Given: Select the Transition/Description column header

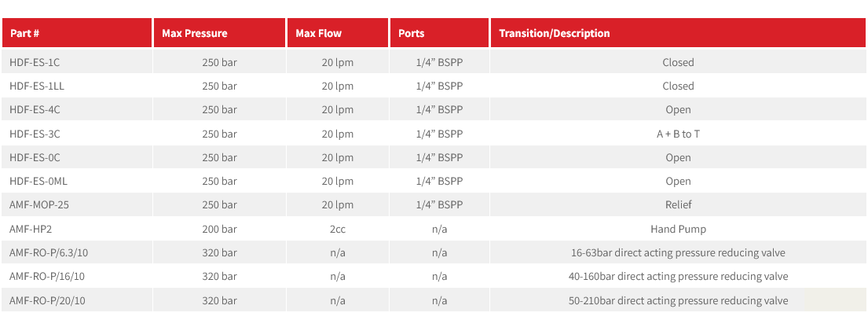Looking at the screenshot, I should click(x=555, y=33).
